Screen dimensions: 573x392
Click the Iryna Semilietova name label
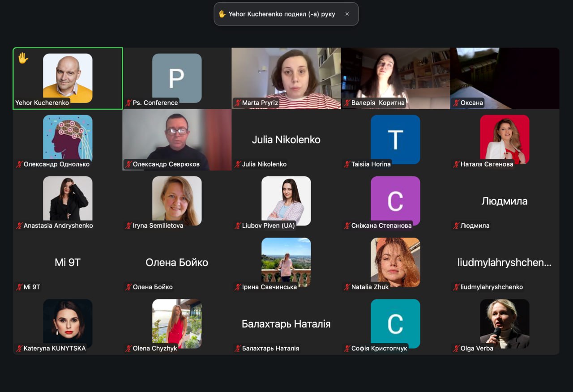click(158, 226)
